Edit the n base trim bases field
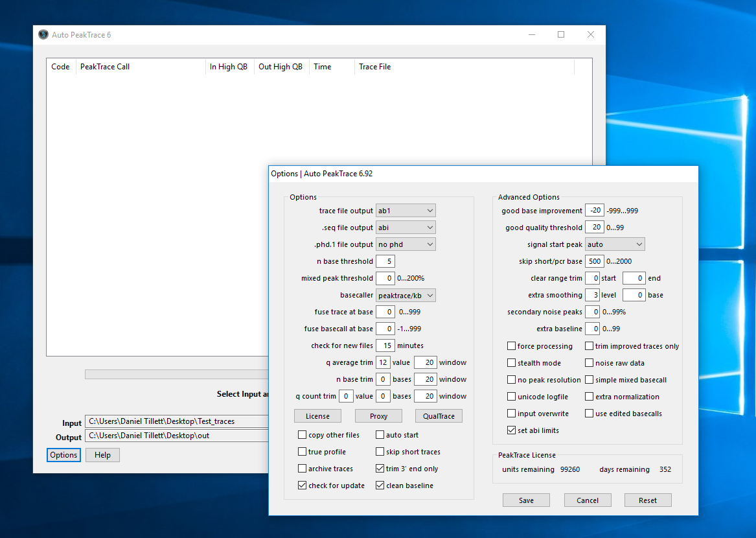This screenshot has width=756, height=538. 383,379
